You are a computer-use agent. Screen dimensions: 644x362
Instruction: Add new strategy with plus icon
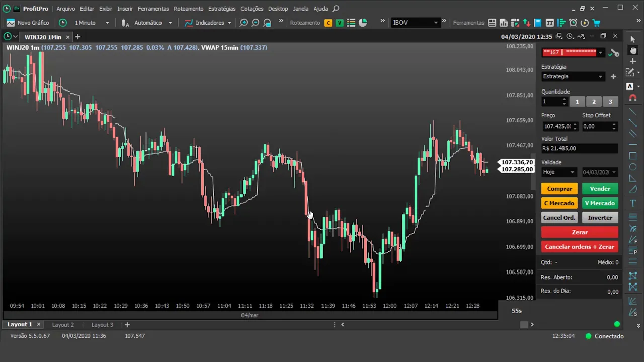[613, 76]
